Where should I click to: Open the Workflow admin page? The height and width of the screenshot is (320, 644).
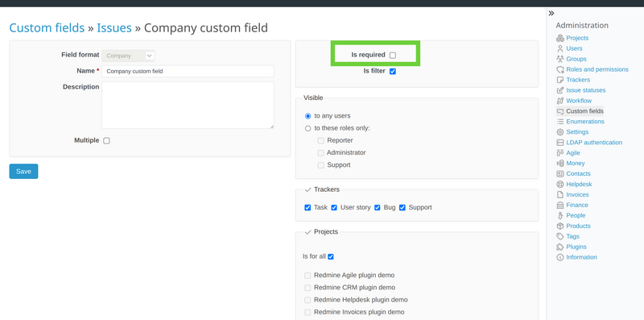579,101
